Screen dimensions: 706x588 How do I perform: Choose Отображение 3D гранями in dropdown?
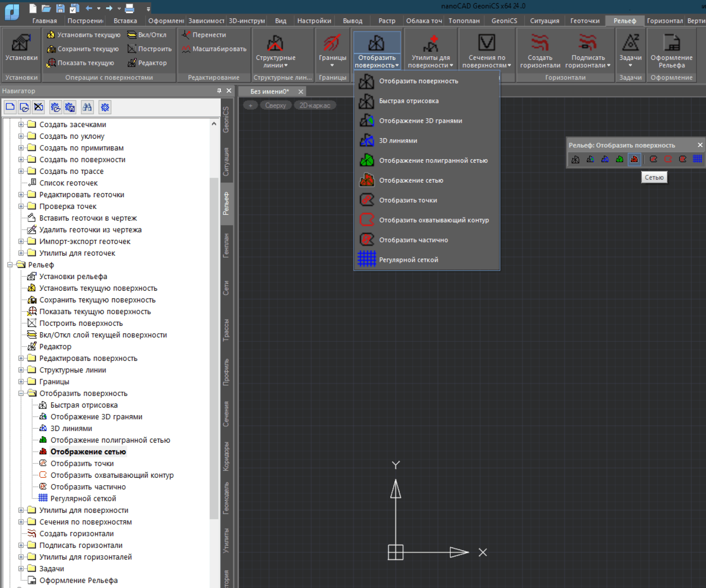(420, 121)
